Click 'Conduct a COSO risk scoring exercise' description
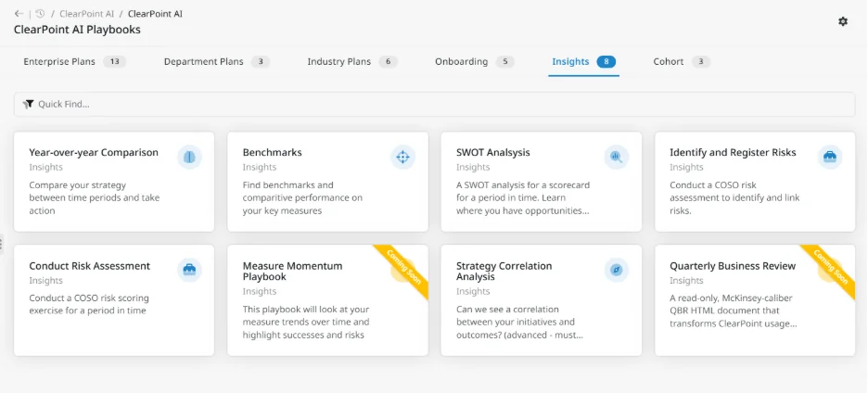 tap(89, 304)
